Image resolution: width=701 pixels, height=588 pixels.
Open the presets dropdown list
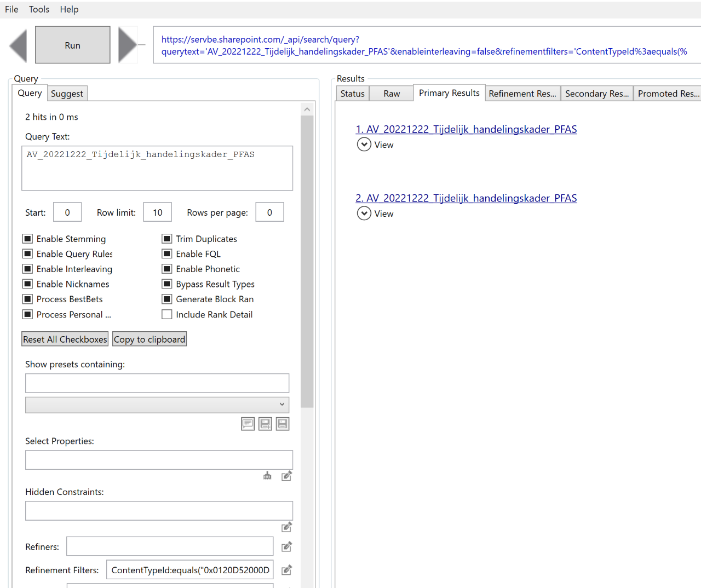(157, 405)
